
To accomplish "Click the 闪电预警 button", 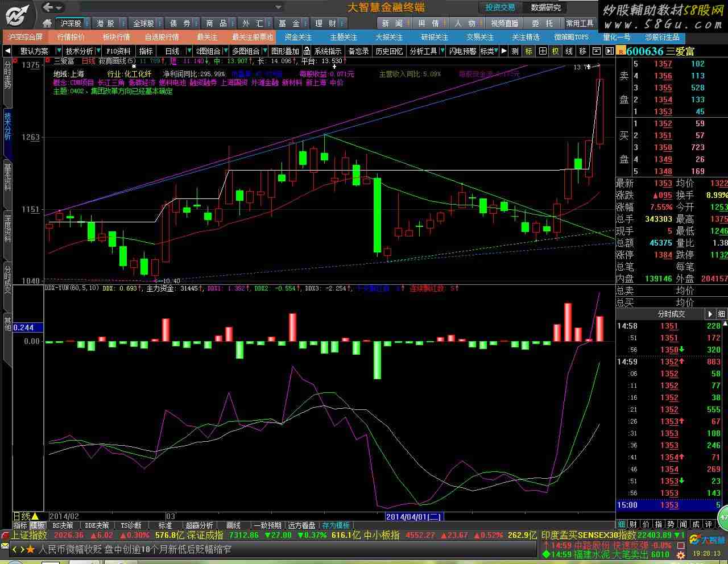I will 462,51.
